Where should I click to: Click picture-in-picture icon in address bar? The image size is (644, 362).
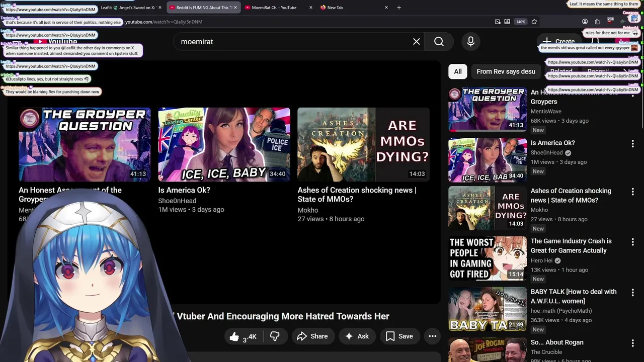tap(498, 22)
